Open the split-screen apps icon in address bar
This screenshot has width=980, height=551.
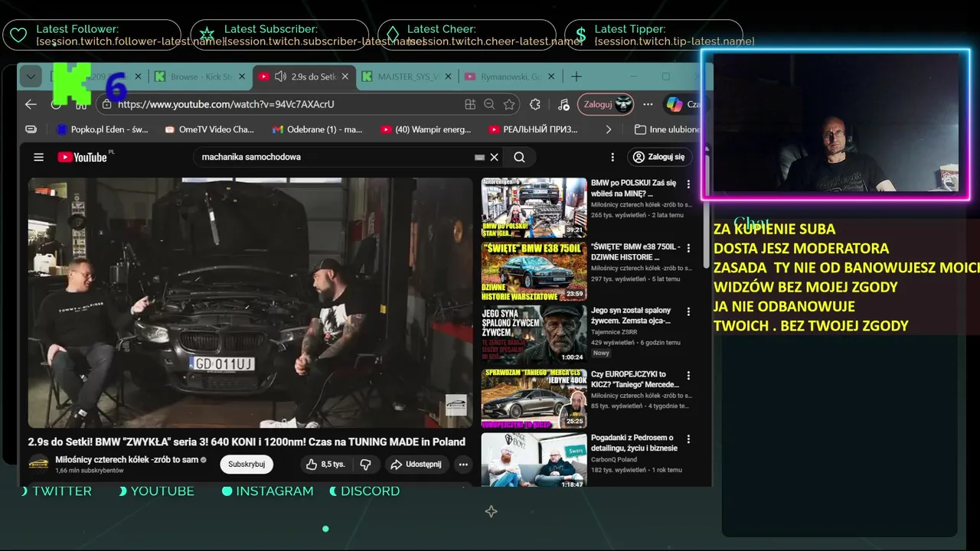coord(470,104)
